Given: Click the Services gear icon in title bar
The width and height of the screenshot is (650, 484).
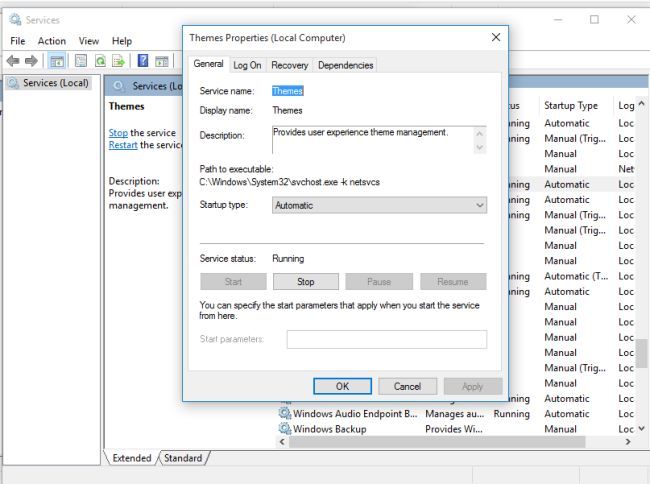Looking at the screenshot, I should [15, 19].
